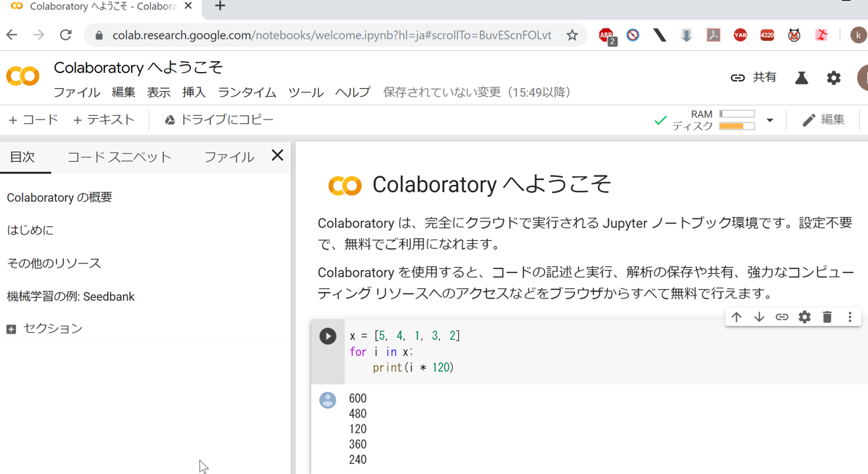Open cell three-dot more options
This screenshot has height=474, width=868.
[850, 317]
